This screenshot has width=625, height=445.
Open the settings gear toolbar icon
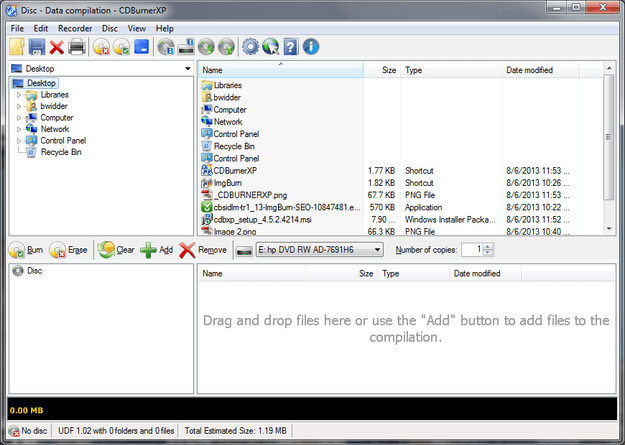tap(250, 47)
